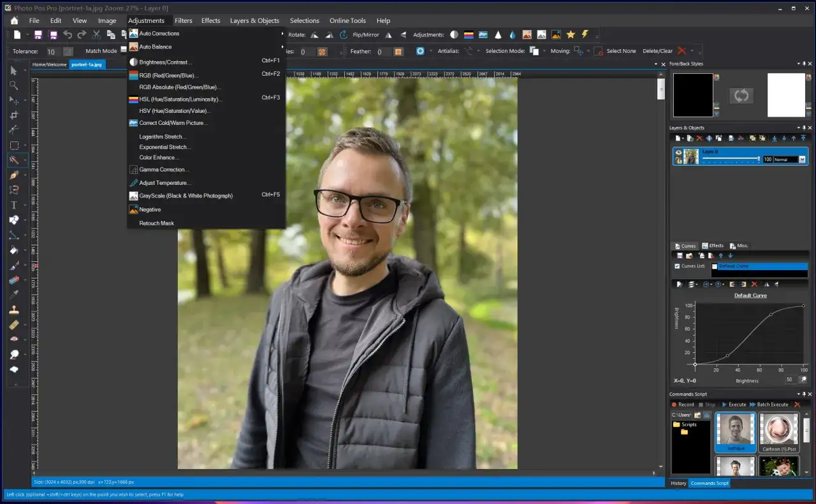Select the Paint Bucket fill tool
This screenshot has height=504, width=816.
click(x=13, y=250)
